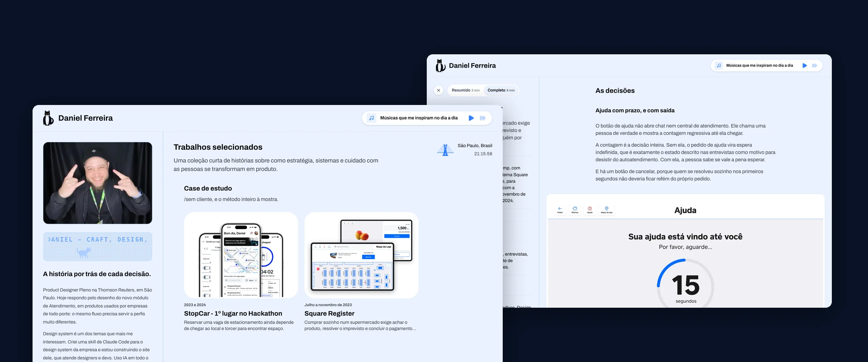Click the cat logo in front window
The height and width of the screenshot is (362, 868).
click(x=48, y=118)
